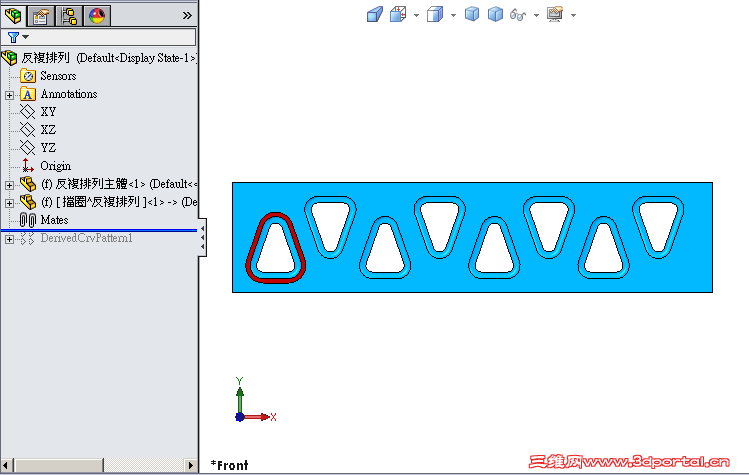Click the XZ plane icon

(28, 130)
